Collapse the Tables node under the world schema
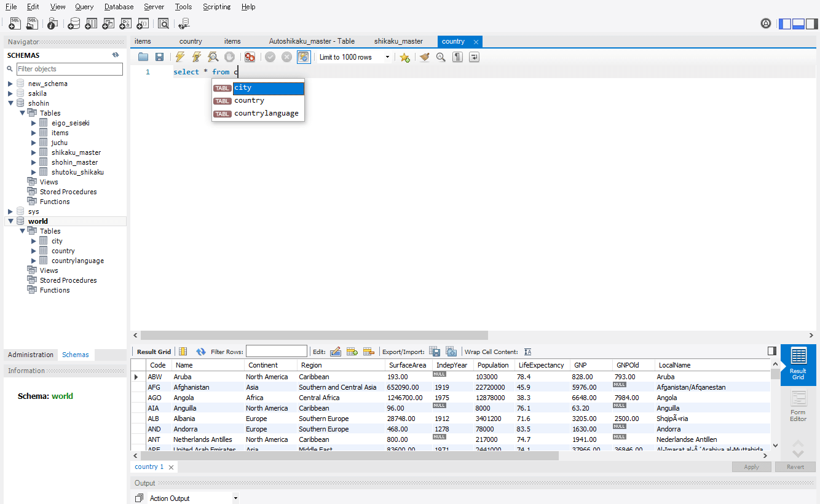Viewport: 820px width, 504px height. [23, 230]
